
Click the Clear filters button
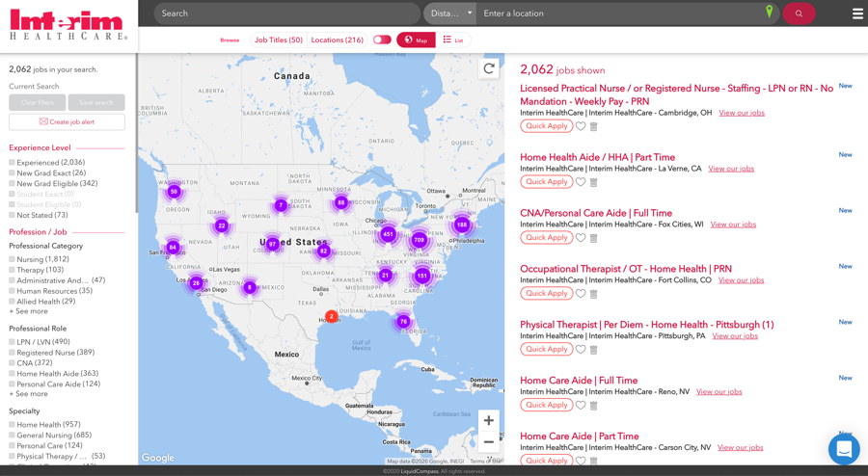(37, 102)
